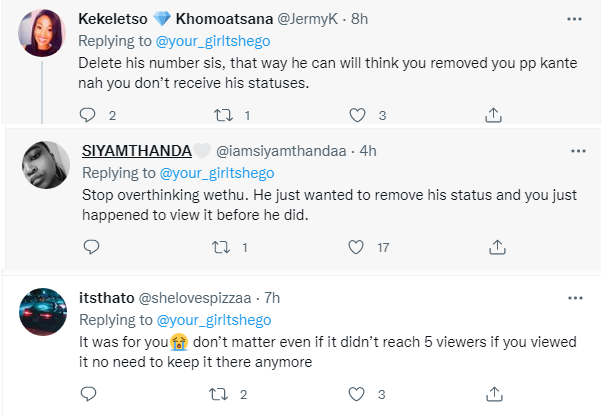The width and height of the screenshot is (601, 416).
Task: View Kekeletso Khomoatsana's profile picture
Action: coord(42,33)
